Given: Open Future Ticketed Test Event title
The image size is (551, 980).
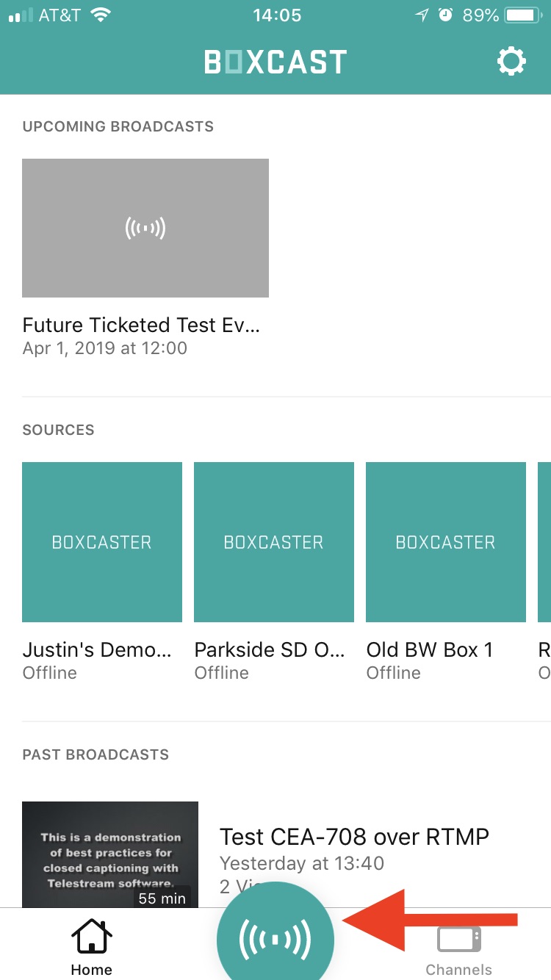Looking at the screenshot, I should point(141,325).
